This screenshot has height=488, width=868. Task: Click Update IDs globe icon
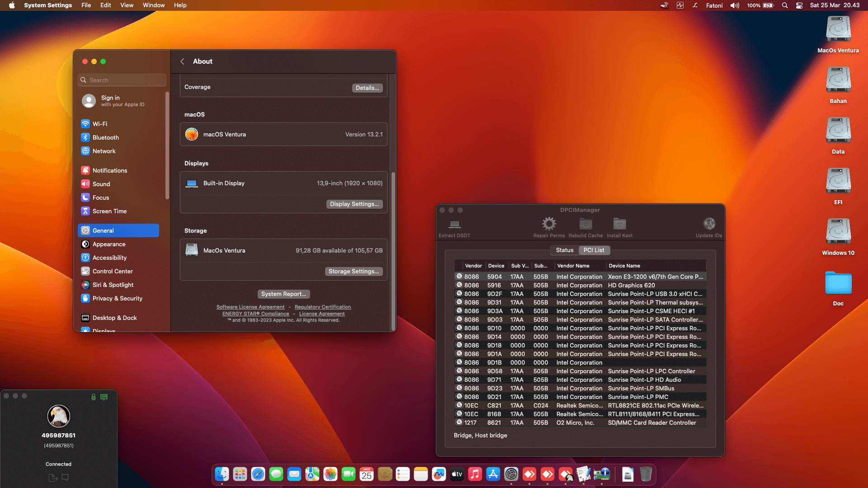coord(709,224)
